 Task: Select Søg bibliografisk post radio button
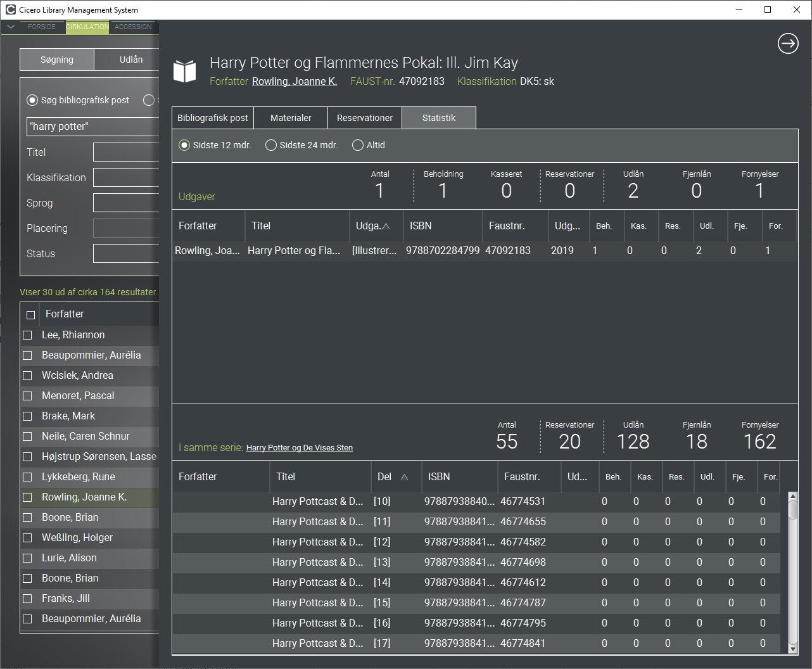pyautogui.click(x=32, y=100)
